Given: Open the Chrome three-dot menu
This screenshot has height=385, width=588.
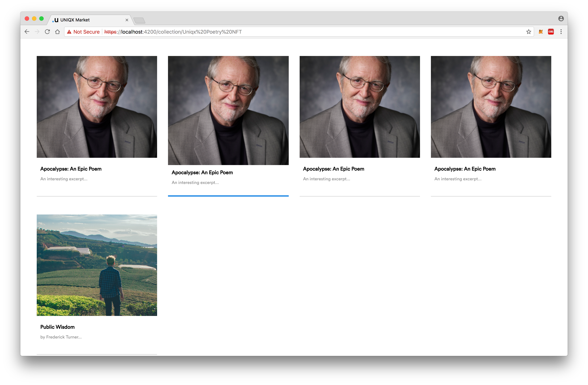Looking at the screenshot, I should tap(561, 32).
